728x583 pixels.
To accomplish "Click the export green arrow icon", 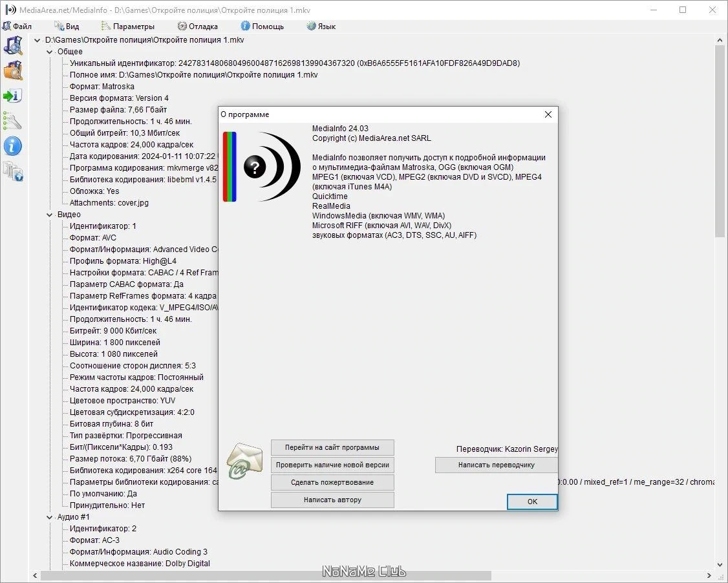I will (x=12, y=96).
